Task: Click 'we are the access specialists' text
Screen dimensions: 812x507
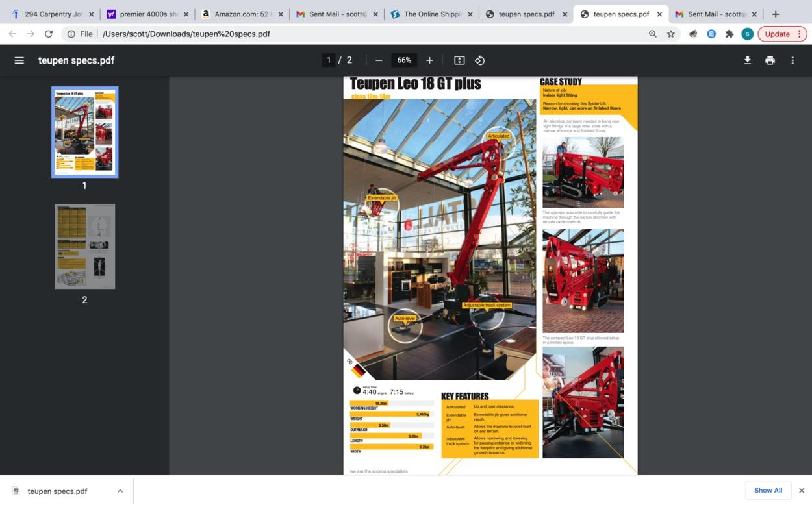Action: click(x=379, y=471)
